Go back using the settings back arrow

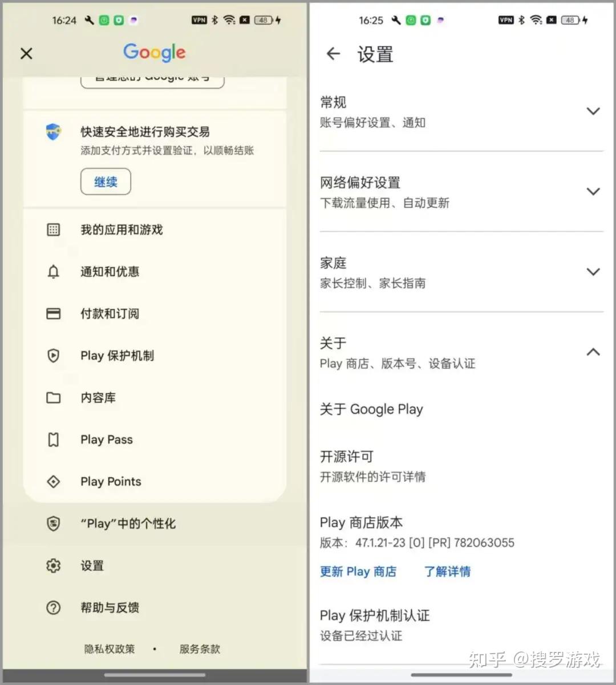333,54
